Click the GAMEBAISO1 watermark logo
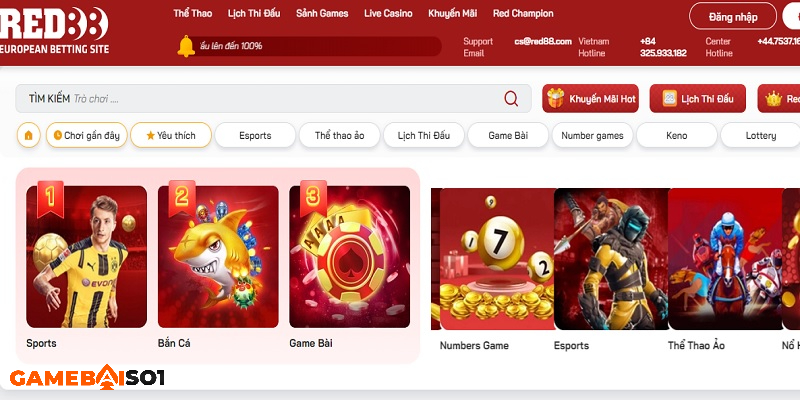This screenshot has width=800, height=400. [x=87, y=378]
